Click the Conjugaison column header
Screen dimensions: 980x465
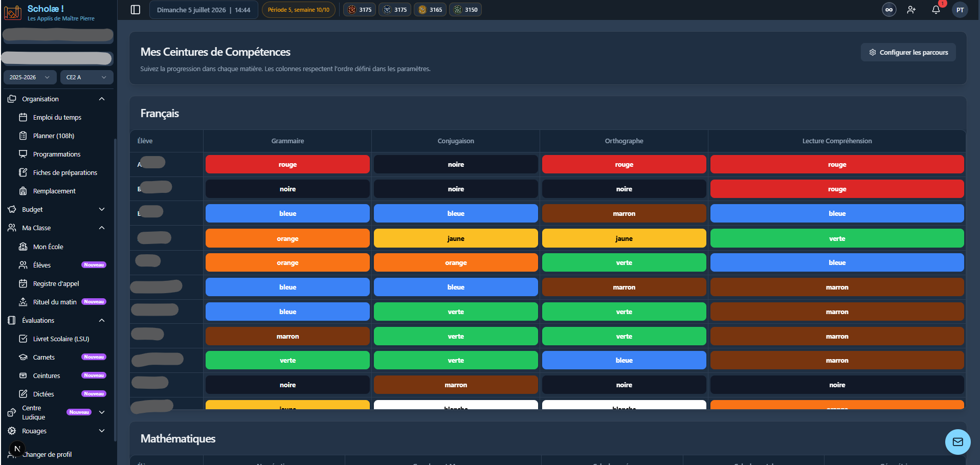coord(456,141)
